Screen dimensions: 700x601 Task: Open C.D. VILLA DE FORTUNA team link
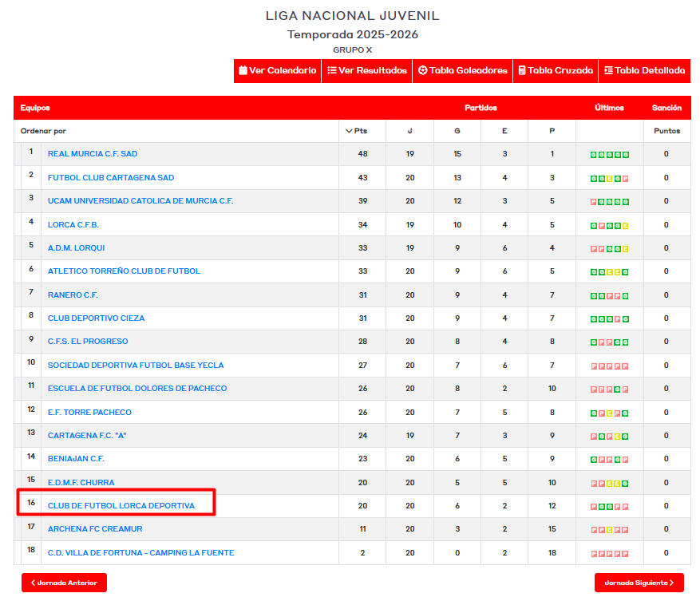click(x=140, y=553)
